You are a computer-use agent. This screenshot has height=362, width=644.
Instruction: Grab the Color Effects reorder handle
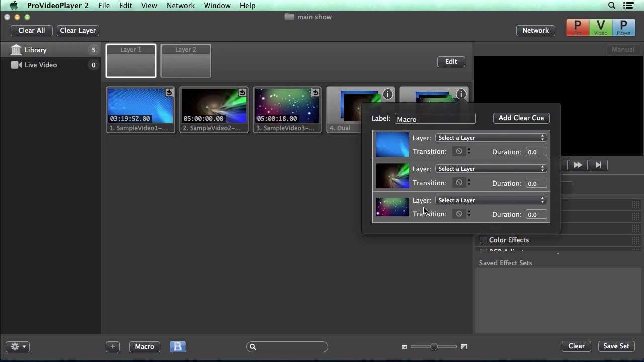(635, 240)
